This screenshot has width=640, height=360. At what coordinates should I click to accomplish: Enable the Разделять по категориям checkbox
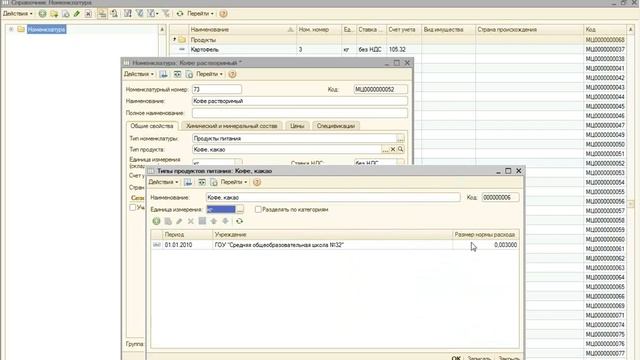tap(258, 209)
